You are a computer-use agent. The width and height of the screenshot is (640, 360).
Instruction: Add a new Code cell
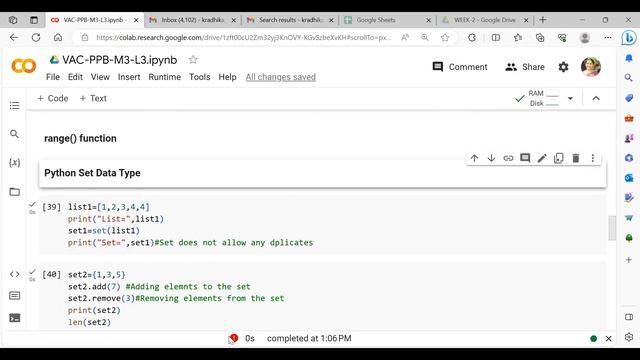[x=53, y=98]
